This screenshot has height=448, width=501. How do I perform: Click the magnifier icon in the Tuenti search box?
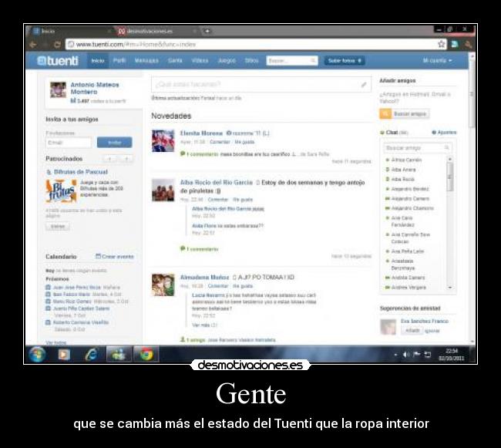313,60
